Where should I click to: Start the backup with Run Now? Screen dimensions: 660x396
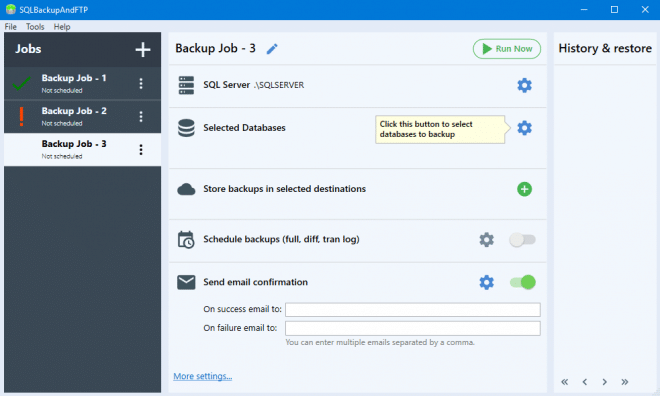(x=507, y=49)
